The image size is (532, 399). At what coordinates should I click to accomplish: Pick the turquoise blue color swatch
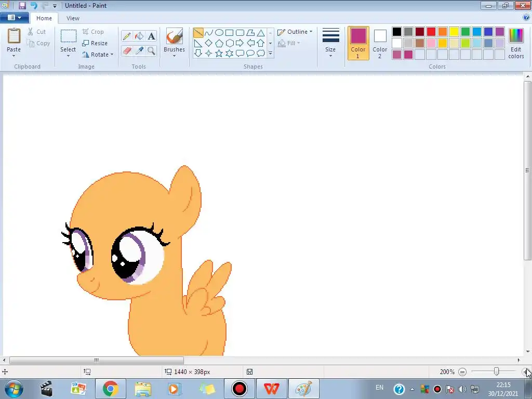coord(477,32)
